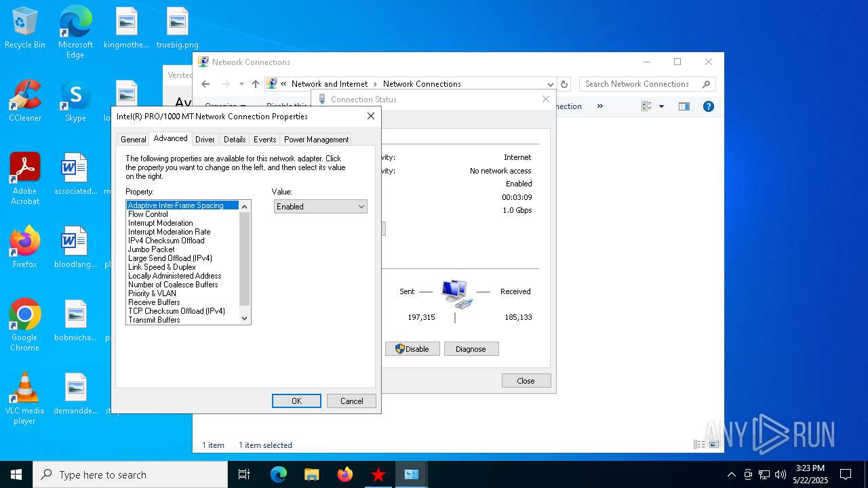
Task: Click Close button in Connection Status window
Action: click(526, 381)
